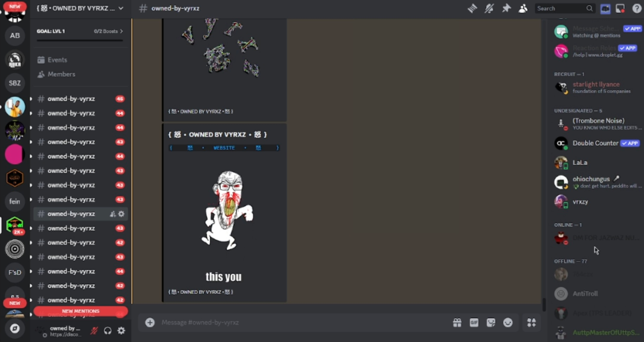Open the Apps launcher icon
The image size is (644, 342).
click(531, 322)
